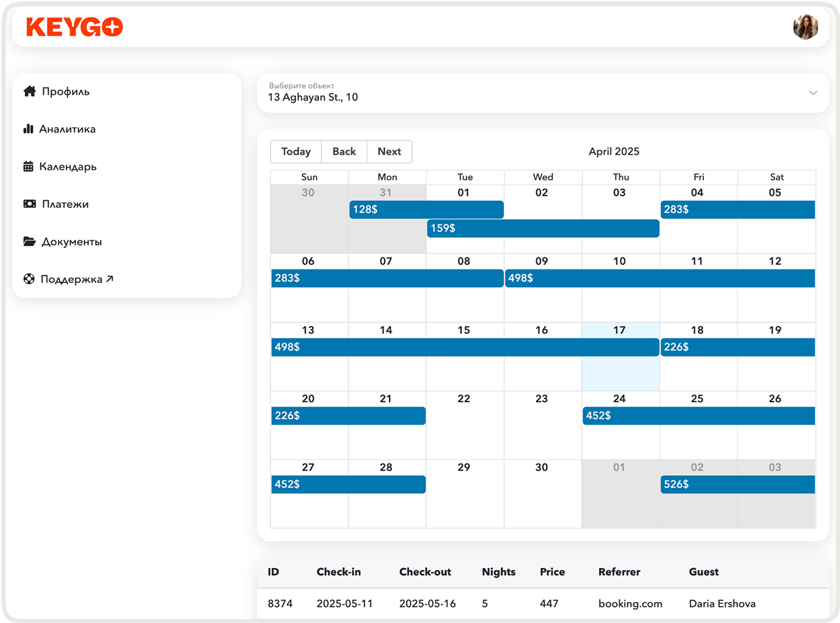Click the KEYGO logo
The image size is (840, 623).
click(75, 27)
